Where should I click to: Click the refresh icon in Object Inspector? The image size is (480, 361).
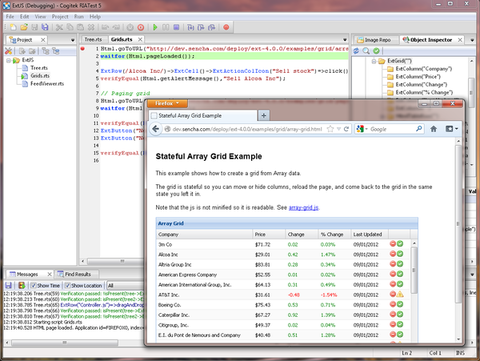[x=356, y=51]
